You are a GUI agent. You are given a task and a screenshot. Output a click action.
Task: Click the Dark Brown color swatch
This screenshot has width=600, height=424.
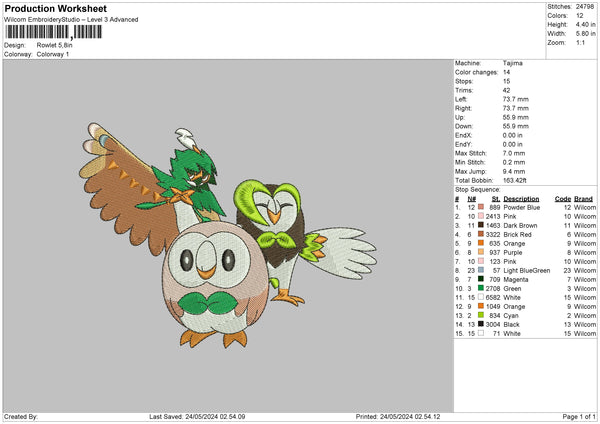(481, 225)
